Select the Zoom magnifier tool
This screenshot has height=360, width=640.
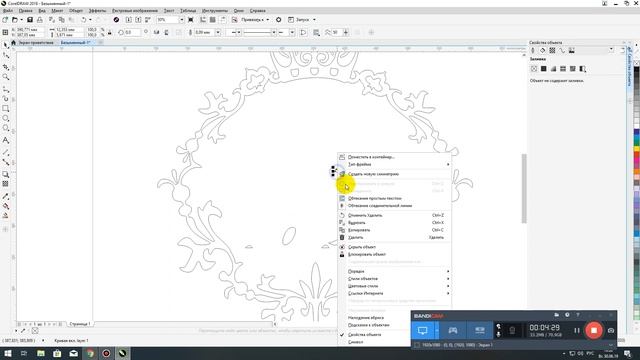point(6,77)
